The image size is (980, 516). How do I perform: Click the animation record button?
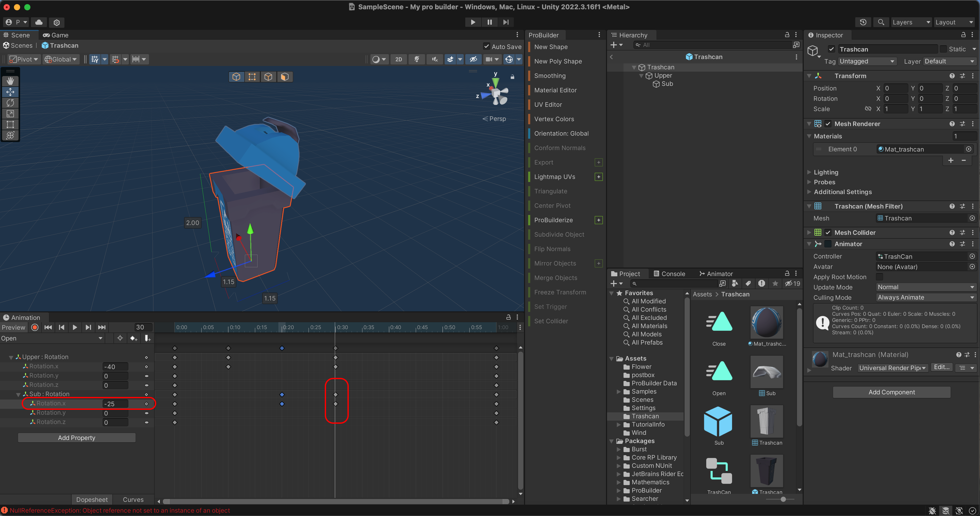[35, 327]
